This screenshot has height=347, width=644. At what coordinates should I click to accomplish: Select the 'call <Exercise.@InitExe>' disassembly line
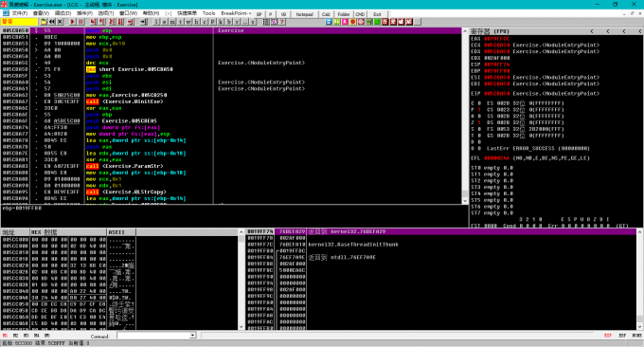pyautogui.click(x=124, y=101)
